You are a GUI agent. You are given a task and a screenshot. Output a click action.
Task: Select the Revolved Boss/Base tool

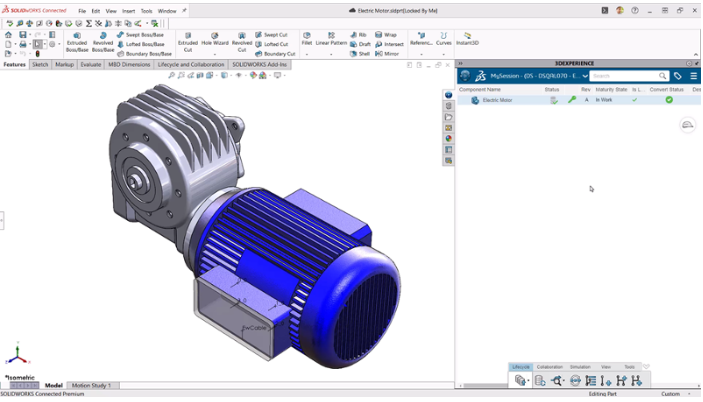click(x=103, y=42)
